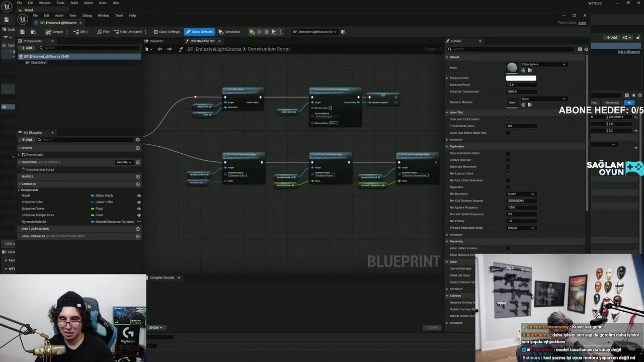Viewport: 644px width, 362px height.
Task: Click the Components search field
Action: point(89,48)
